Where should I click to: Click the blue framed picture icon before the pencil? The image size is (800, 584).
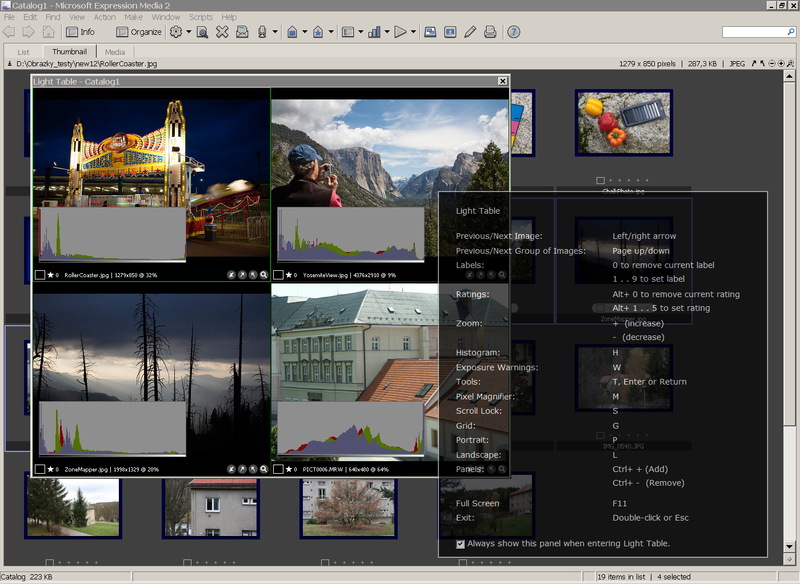point(450,32)
